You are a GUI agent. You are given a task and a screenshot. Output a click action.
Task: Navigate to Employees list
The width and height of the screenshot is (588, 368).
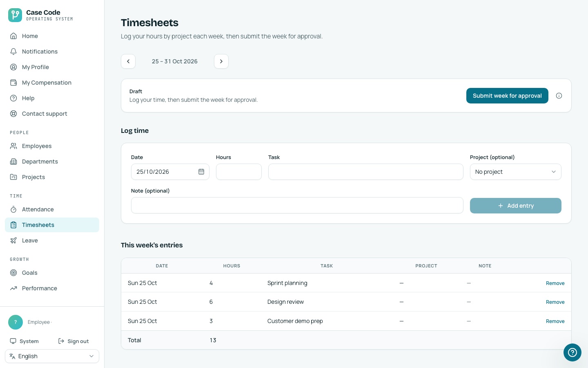(x=52, y=146)
